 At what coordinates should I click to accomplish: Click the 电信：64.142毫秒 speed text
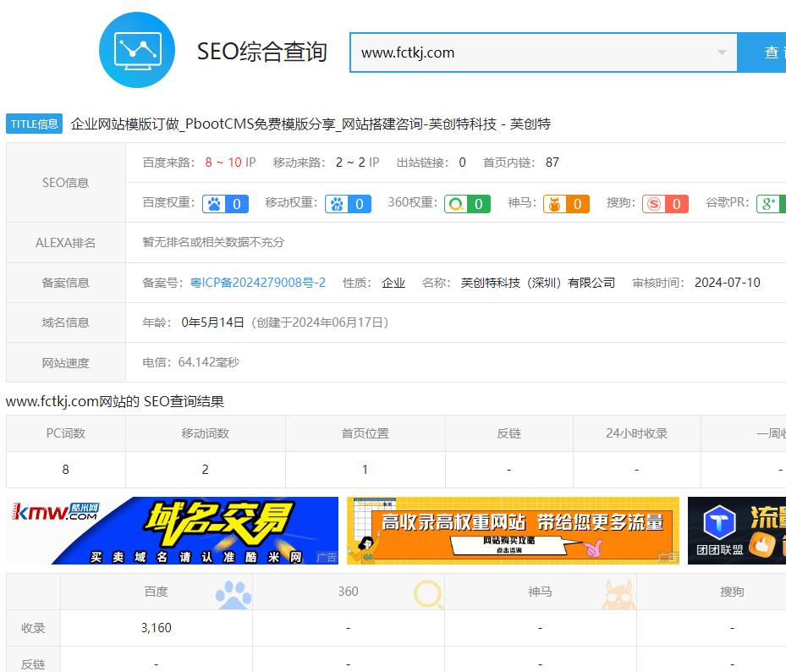pos(191,362)
